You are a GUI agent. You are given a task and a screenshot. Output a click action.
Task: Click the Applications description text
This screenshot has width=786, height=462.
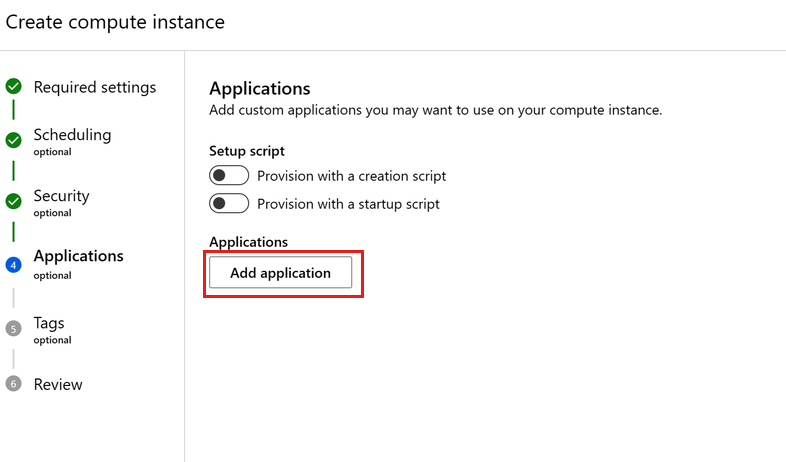(435, 110)
